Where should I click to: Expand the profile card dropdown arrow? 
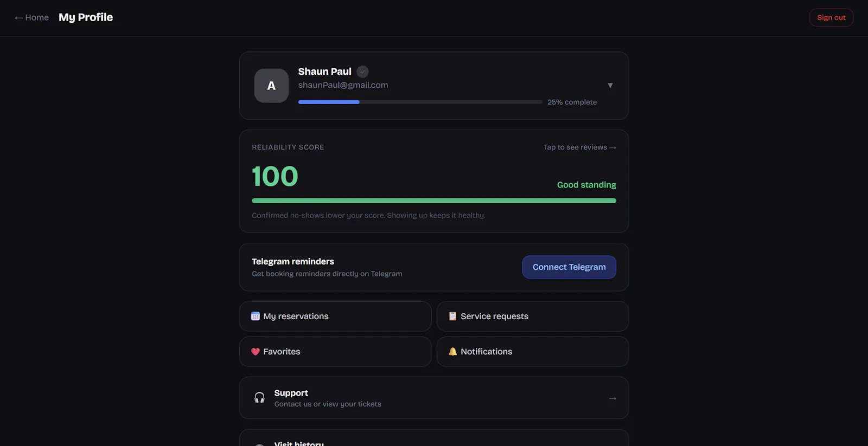pyautogui.click(x=610, y=86)
